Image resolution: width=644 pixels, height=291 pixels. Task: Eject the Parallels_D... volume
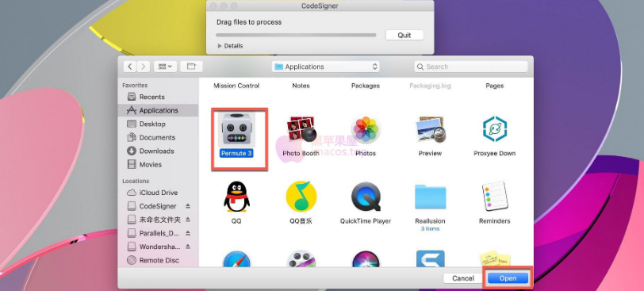(188, 233)
